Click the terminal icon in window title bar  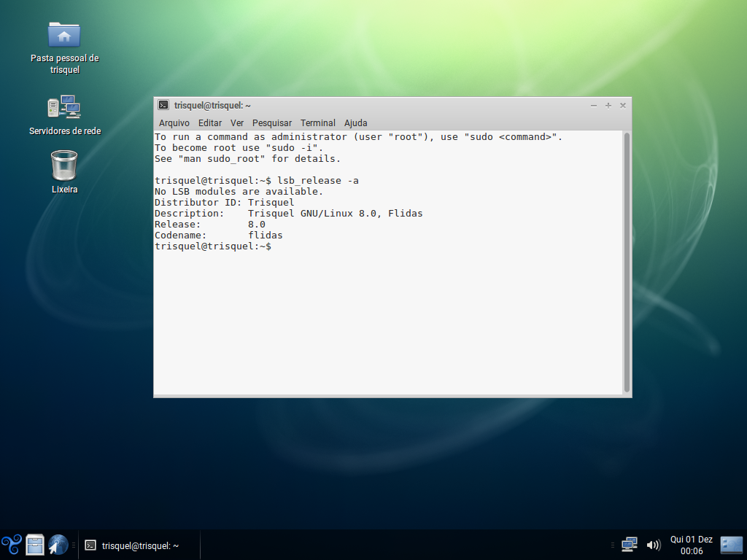tap(163, 105)
